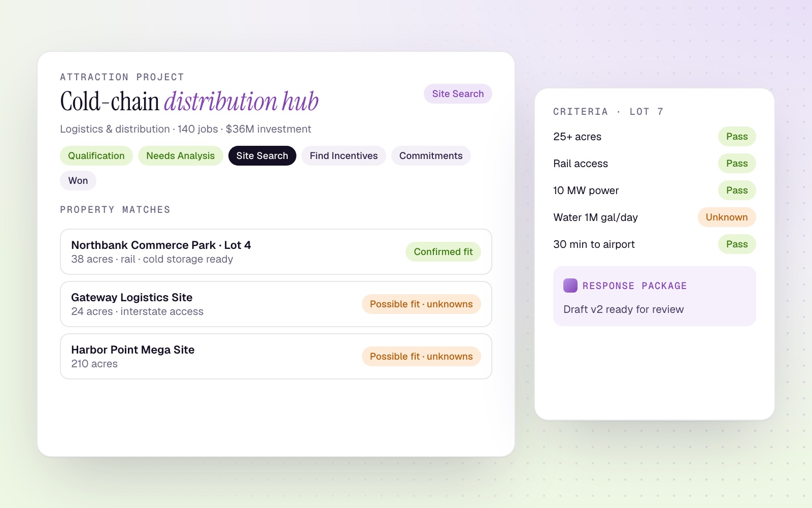
Task: Click Pass badge for 25+ acres
Action: [x=737, y=136]
